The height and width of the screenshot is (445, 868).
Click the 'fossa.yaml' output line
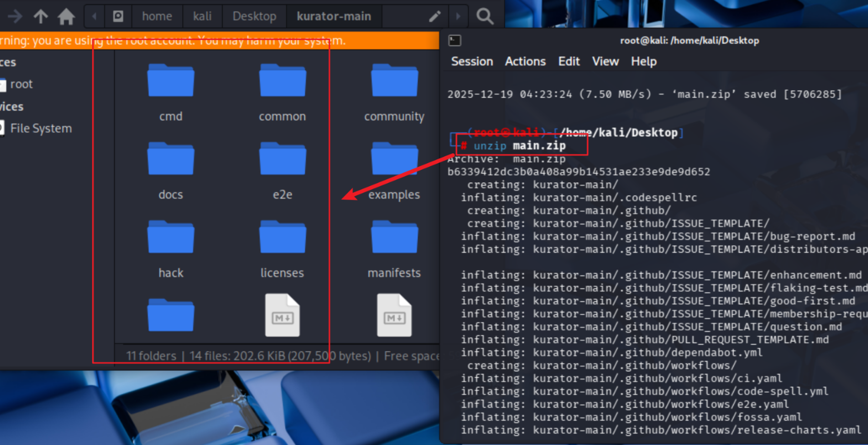pyautogui.click(x=631, y=418)
